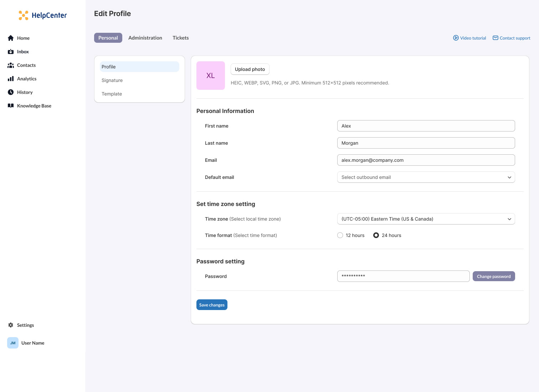Image resolution: width=539 pixels, height=392 pixels.
Task: Select the Contacts icon
Action: (11, 65)
